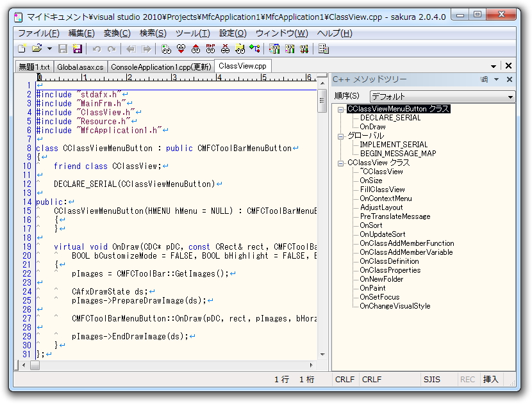The width and height of the screenshot is (532, 404).
Task: Select OnContextMenu in the method tree
Action: (x=385, y=198)
